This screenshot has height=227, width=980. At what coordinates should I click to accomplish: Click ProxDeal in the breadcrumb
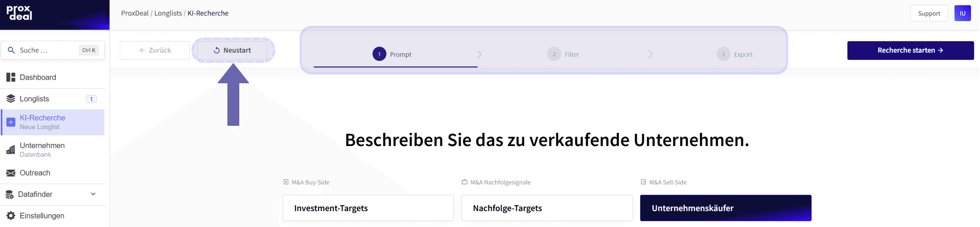click(x=135, y=13)
